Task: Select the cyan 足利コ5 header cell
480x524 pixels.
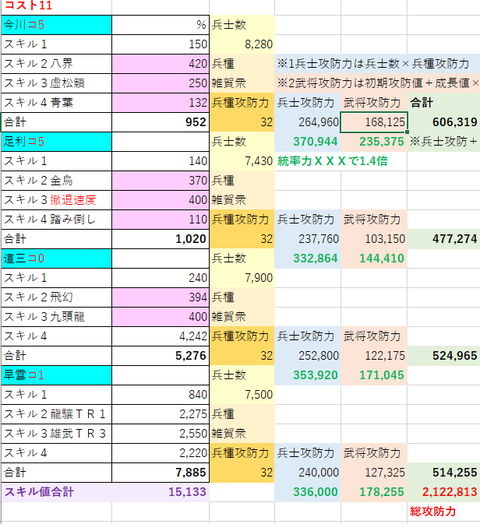Action: click(x=56, y=141)
